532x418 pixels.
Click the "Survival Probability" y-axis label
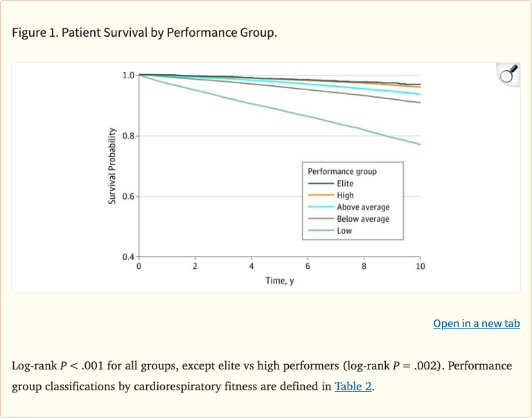[112, 166]
